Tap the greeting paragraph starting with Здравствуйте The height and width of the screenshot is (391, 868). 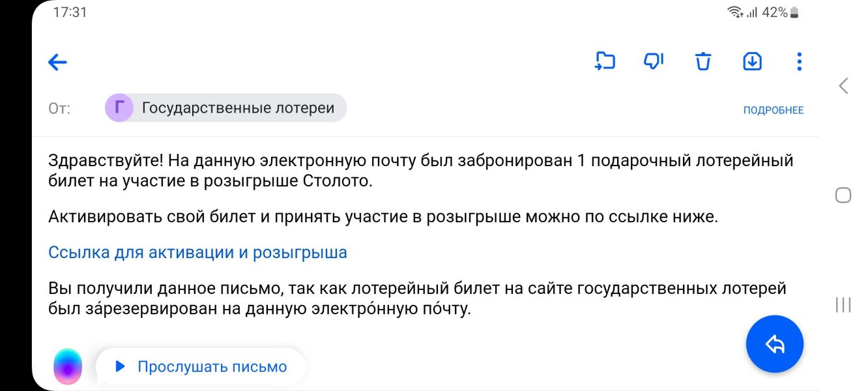pos(420,171)
